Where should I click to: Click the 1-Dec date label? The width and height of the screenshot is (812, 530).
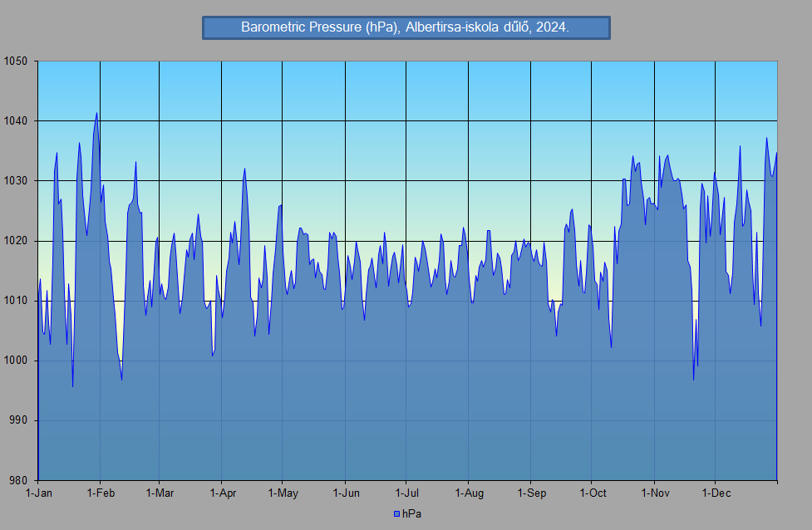[716, 493]
